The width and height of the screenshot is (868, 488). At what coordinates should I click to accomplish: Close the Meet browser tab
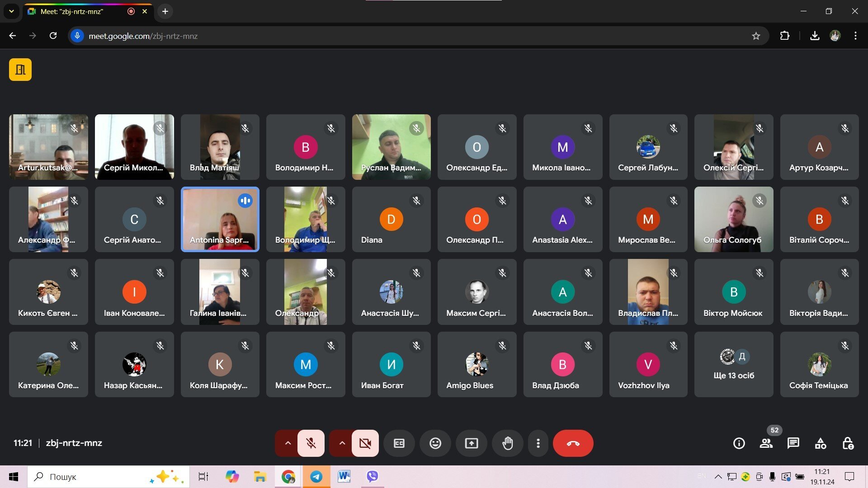[145, 11]
